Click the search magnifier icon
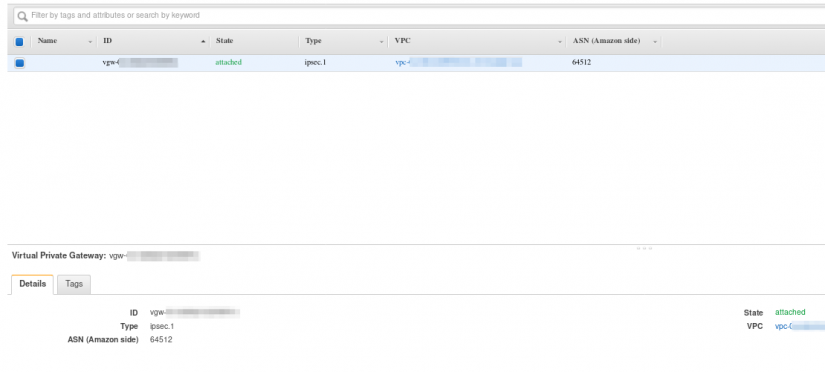 coord(22,16)
